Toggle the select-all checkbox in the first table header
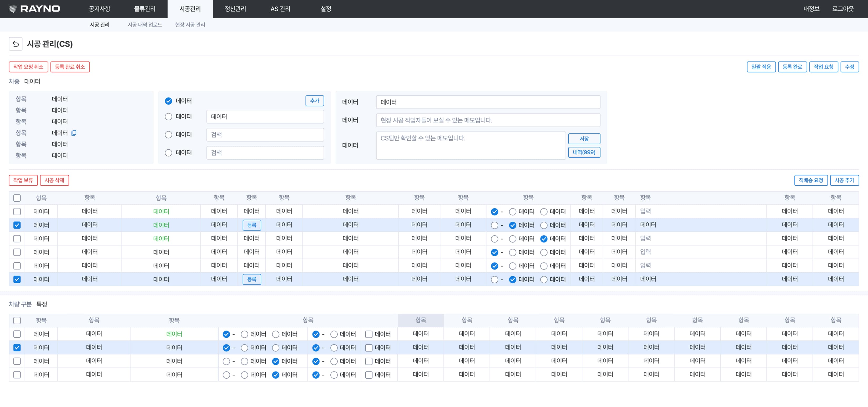 (x=17, y=198)
